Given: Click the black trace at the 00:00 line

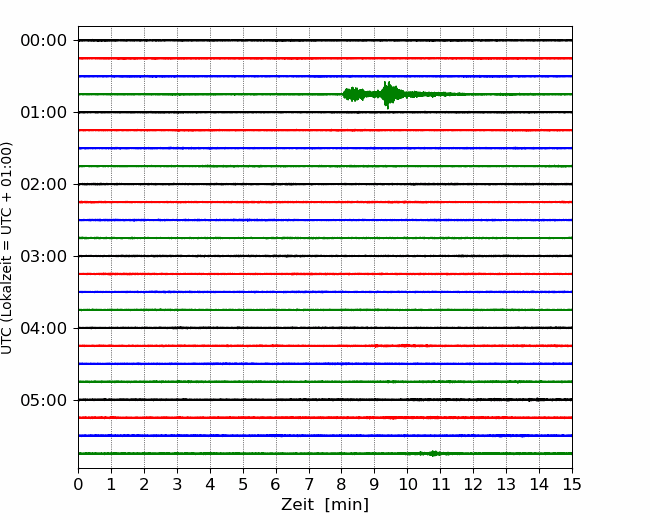Looking at the screenshot, I should coord(325,40).
